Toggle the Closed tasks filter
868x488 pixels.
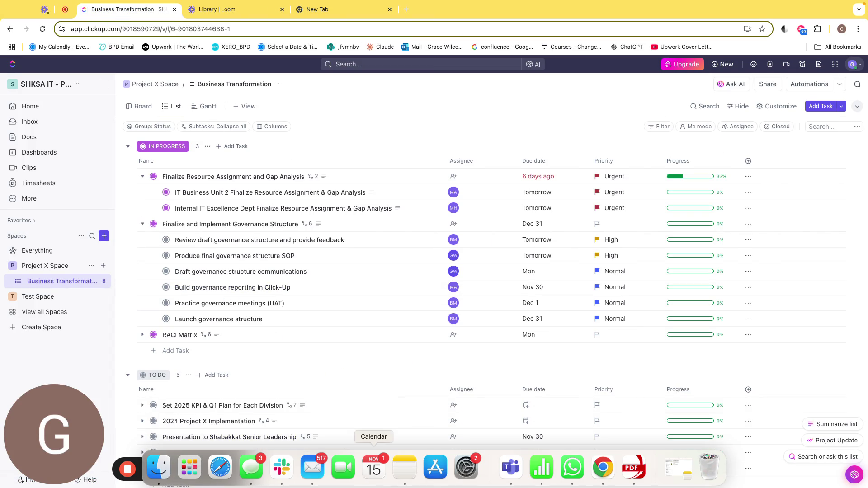(777, 127)
